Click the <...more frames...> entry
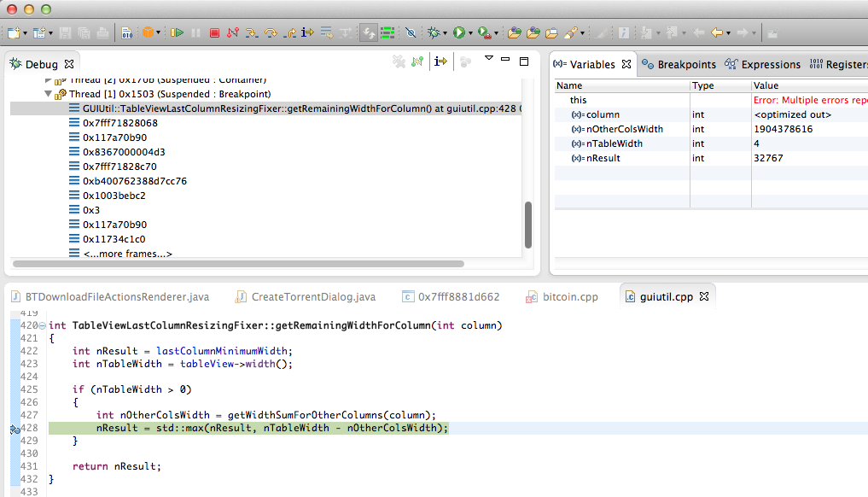This screenshot has width=868, height=497. tap(127, 254)
